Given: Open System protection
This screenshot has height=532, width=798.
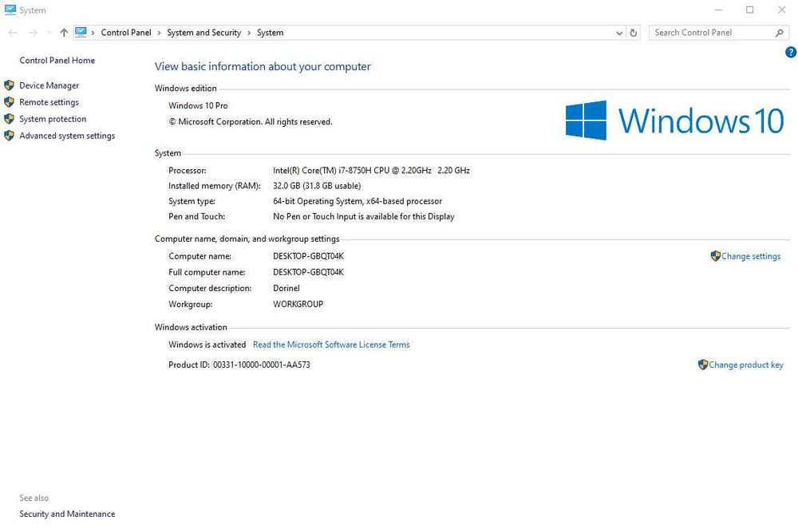Looking at the screenshot, I should [53, 119].
